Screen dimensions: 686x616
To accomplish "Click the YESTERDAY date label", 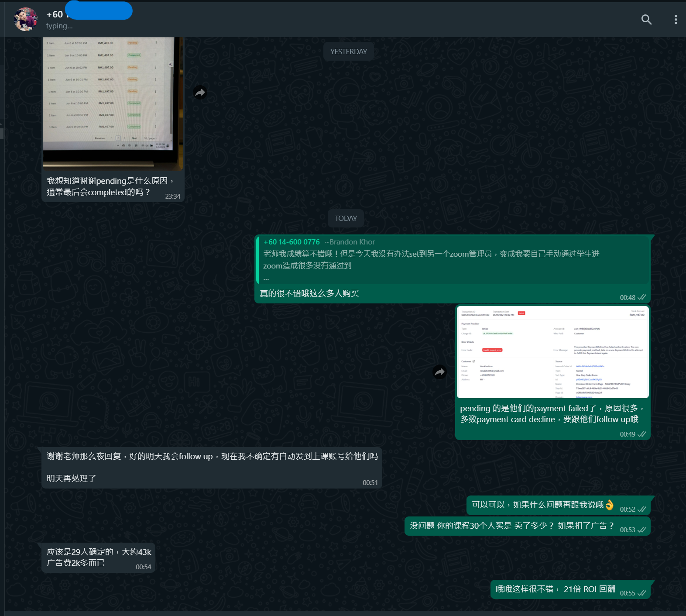I will point(348,52).
